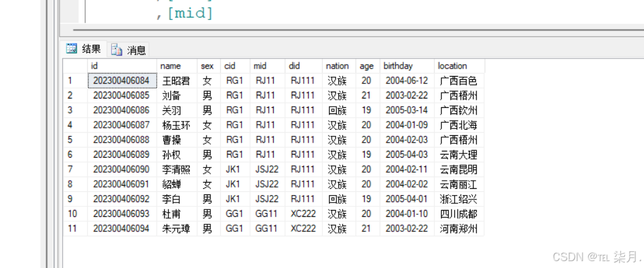Select row number 1 header
This screenshot has height=268, width=644.
(75, 80)
